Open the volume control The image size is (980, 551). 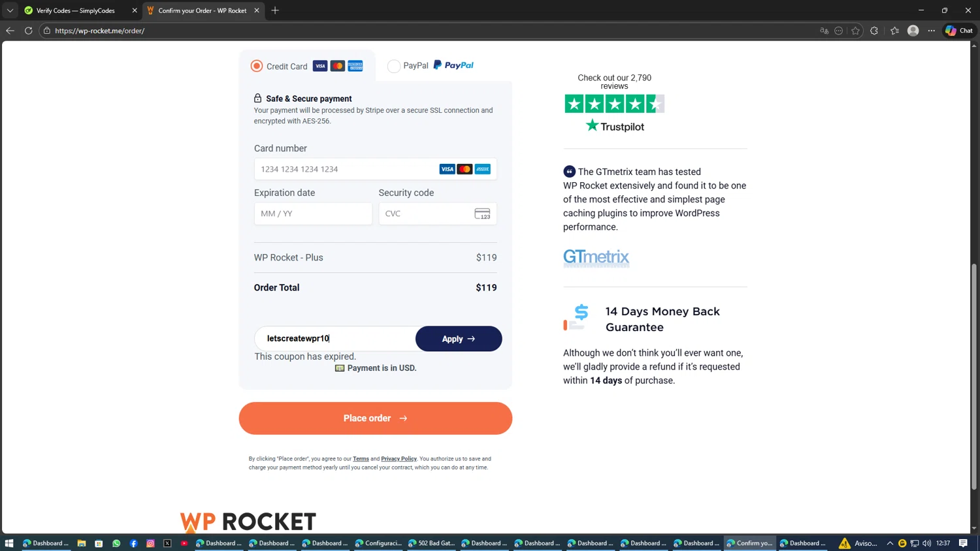click(926, 543)
